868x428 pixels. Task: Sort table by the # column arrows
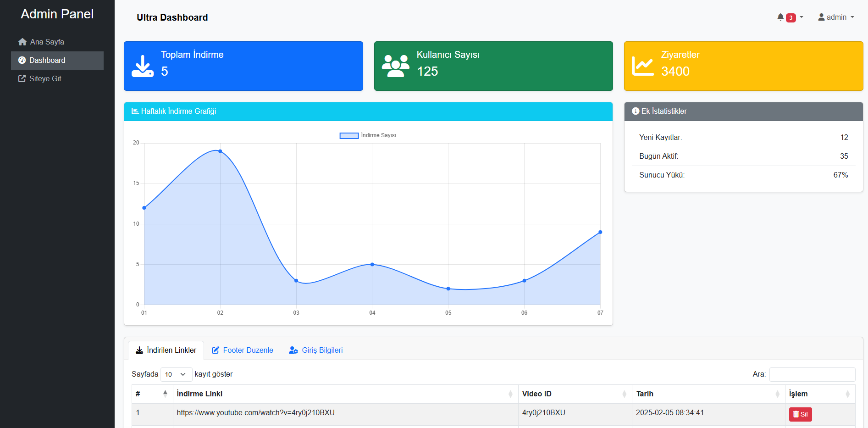165,394
